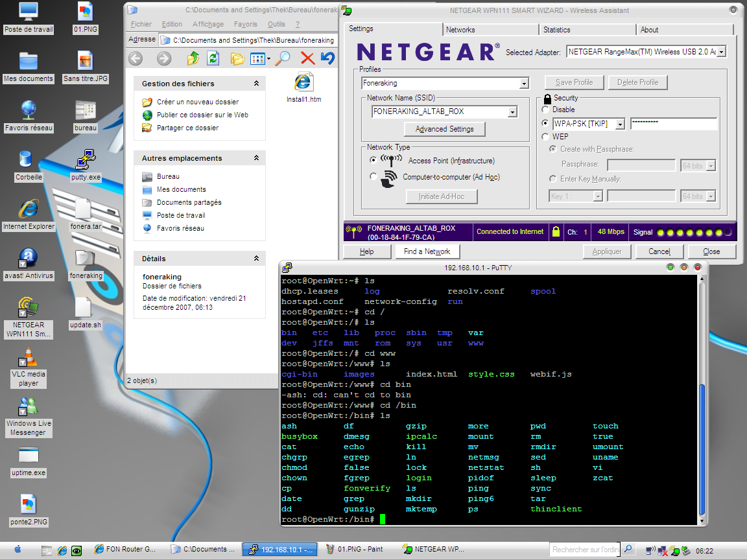Select the update.sh desktop file
This screenshot has width=747, height=560.
[84, 308]
